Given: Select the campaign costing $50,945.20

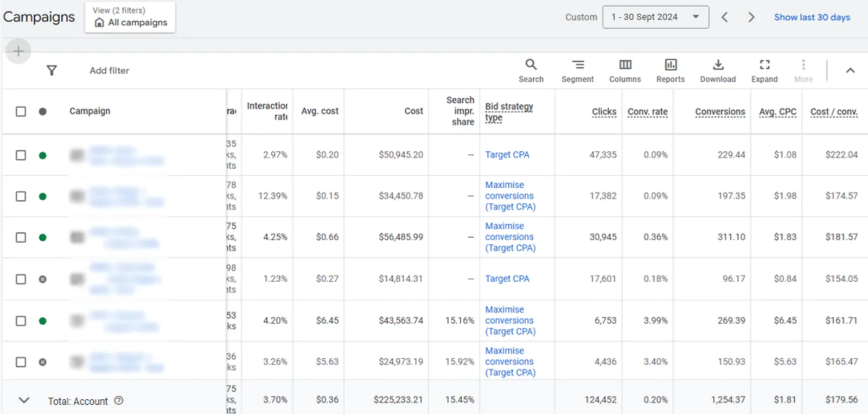Looking at the screenshot, I should click(21, 155).
